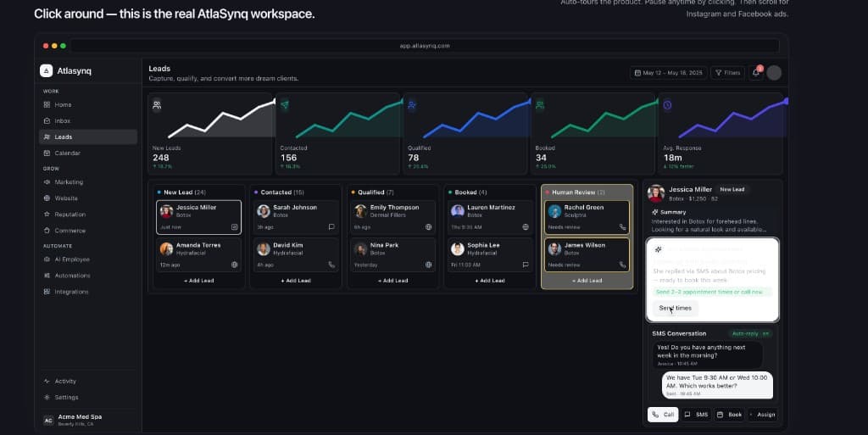The height and width of the screenshot is (435, 868).
Task: Click the Call button
Action: [663, 415]
